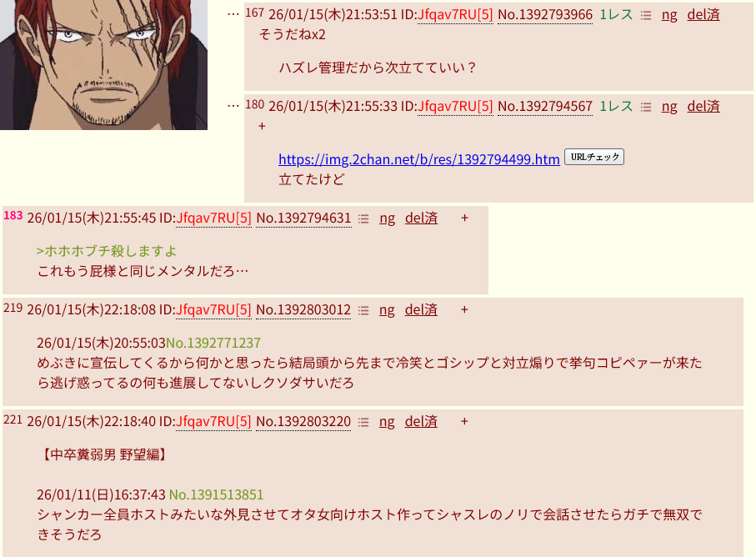This screenshot has width=756, height=557.
Task: Toggle ng filter on post 167
Action: tap(669, 15)
